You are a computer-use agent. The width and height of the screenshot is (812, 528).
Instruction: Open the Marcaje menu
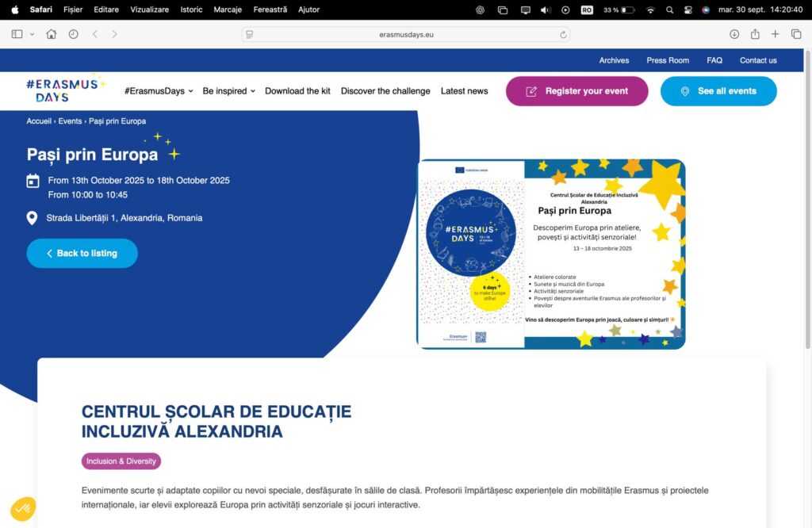228,10
